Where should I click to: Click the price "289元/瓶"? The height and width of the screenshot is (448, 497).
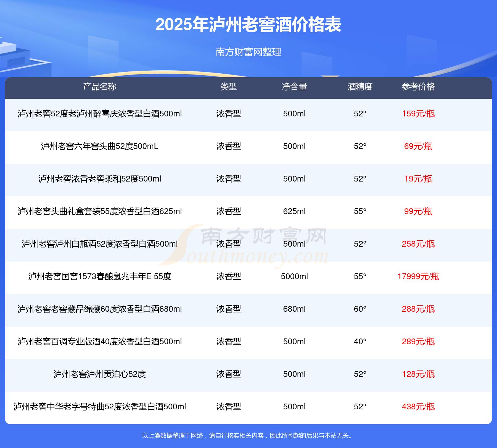418,342
